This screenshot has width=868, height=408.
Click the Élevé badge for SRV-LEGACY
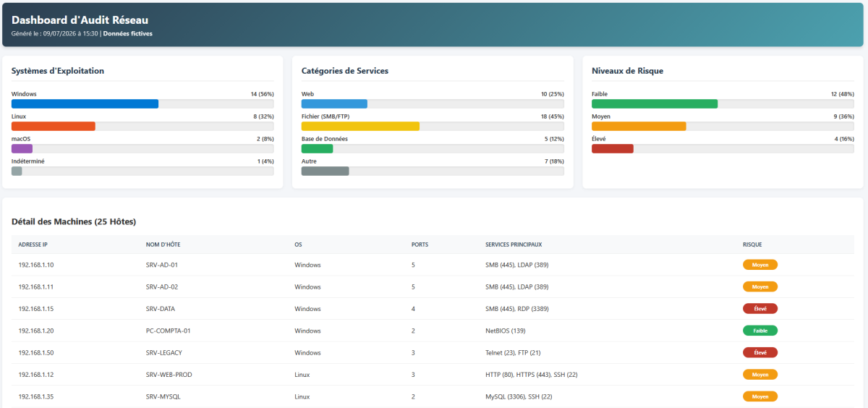pyautogui.click(x=760, y=352)
